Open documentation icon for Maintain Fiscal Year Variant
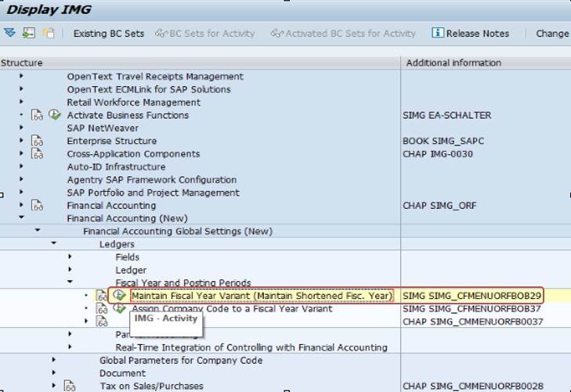This screenshot has width=571, height=392. [x=101, y=296]
